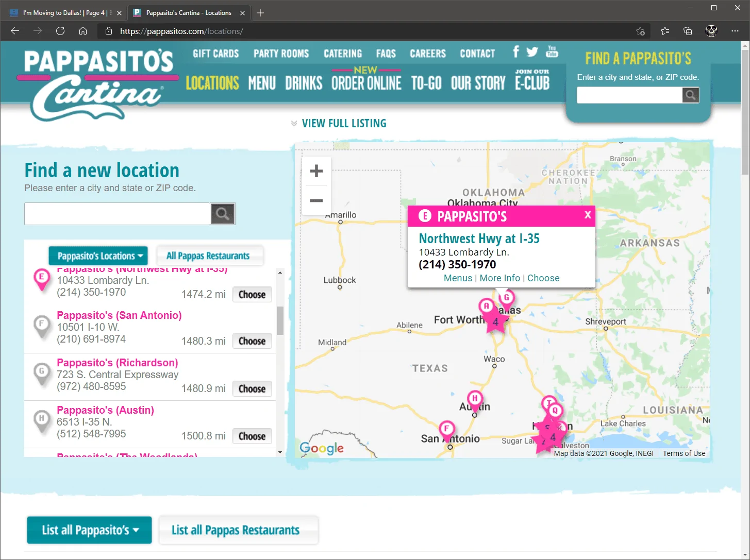Click the Pappasito's Cantina logo
Screen dimensions: 750x560
(98, 84)
